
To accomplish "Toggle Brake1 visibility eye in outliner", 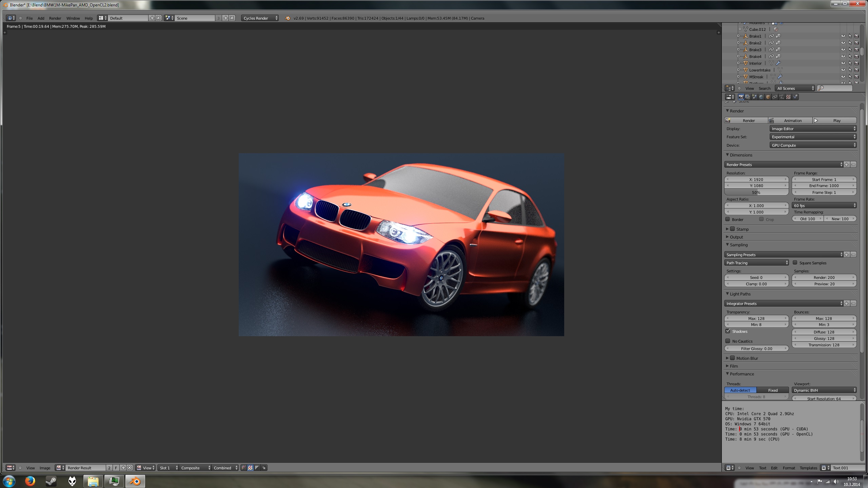I will tap(843, 36).
